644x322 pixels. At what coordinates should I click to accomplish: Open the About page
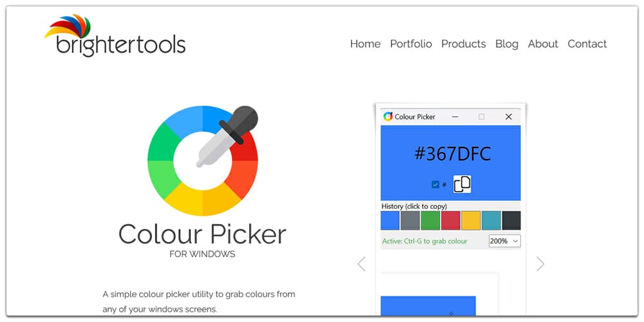pyautogui.click(x=542, y=44)
